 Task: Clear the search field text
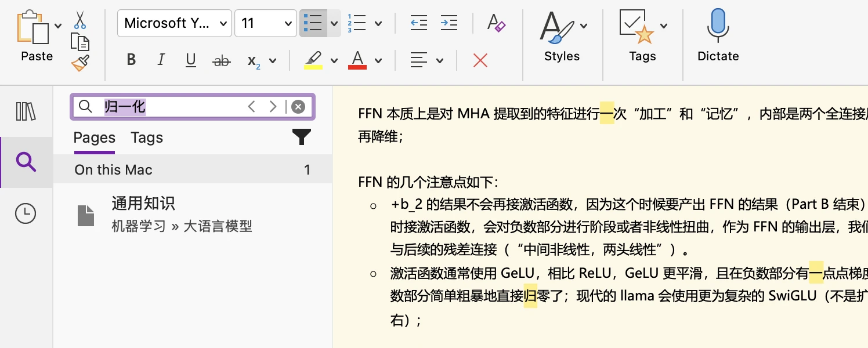point(298,107)
